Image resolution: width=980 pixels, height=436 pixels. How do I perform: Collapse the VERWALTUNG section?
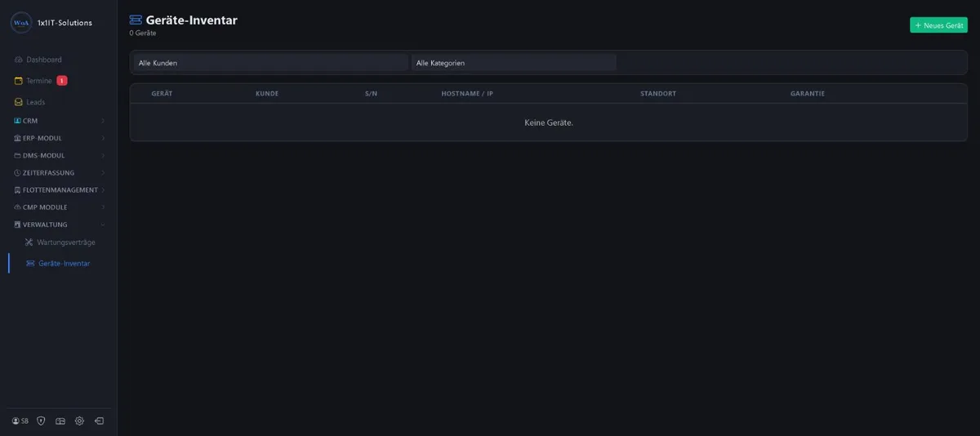tap(59, 225)
